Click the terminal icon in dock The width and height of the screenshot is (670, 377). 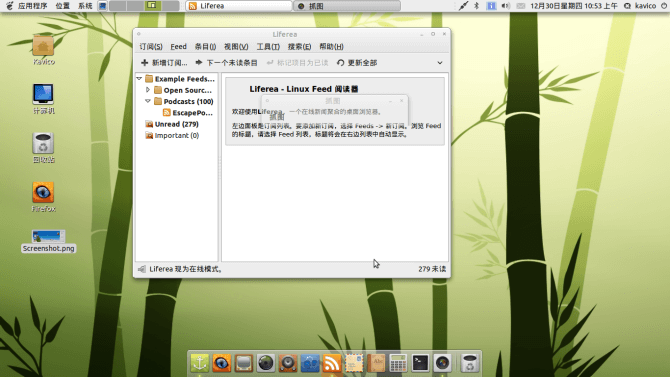(x=420, y=363)
